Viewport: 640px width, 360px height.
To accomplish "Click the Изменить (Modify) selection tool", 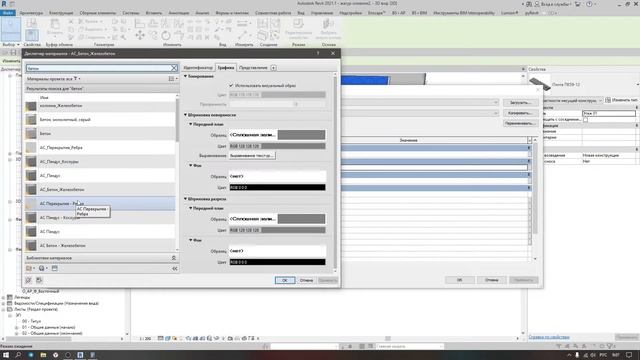I will (x=11, y=29).
